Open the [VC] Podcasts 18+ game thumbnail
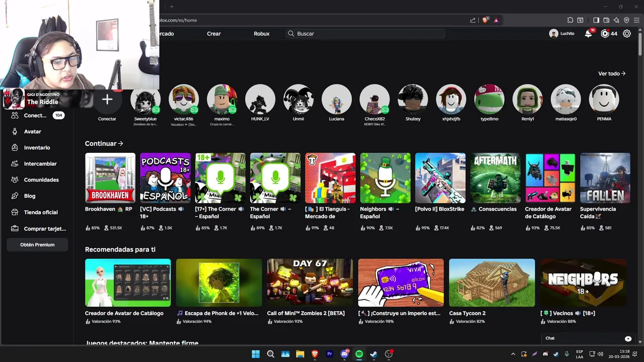Screen dimensions: 644x362 [x=166, y=178]
